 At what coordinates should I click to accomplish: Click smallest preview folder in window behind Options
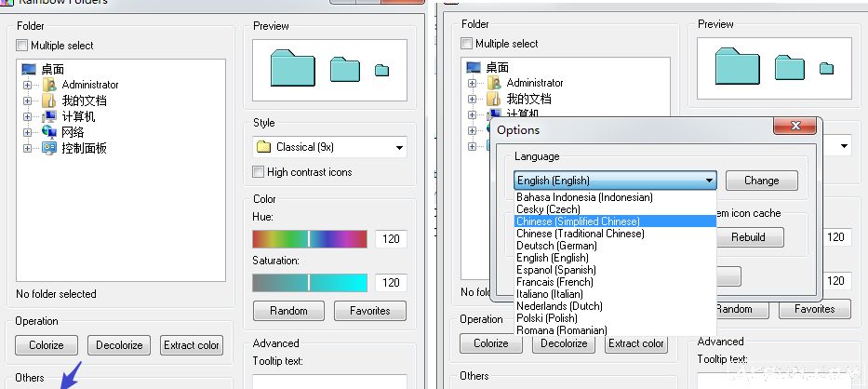[x=826, y=68]
